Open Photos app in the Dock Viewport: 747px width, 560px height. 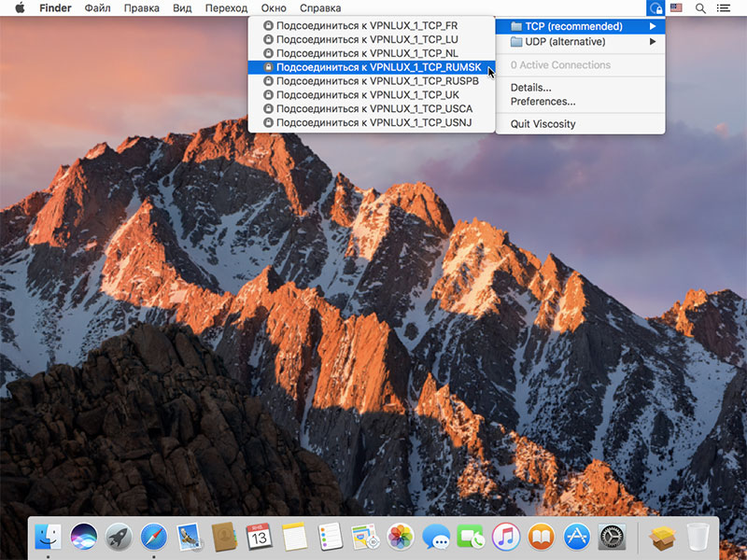click(x=401, y=537)
